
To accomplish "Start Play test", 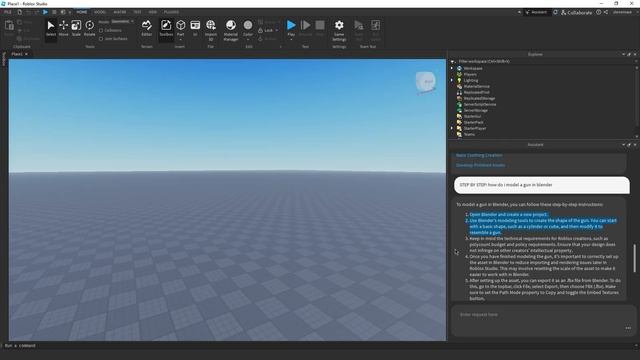I will pyautogui.click(x=291, y=26).
